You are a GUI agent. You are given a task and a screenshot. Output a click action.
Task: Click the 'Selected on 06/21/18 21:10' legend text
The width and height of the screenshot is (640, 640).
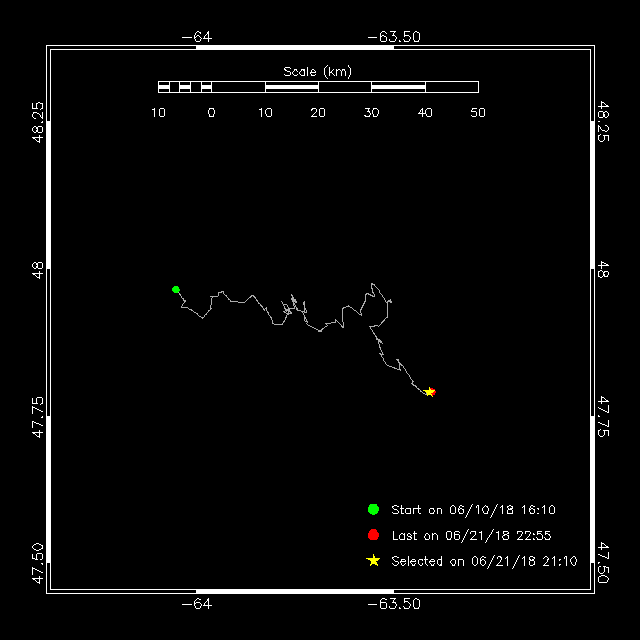(484, 561)
